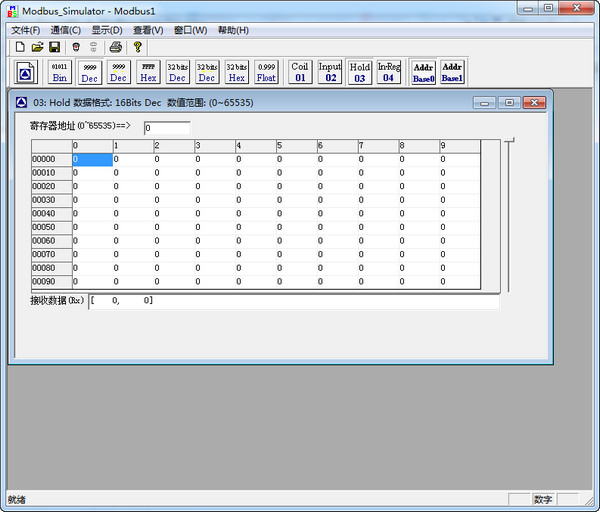Open help via question mark icon
This screenshot has width=600, height=512.
138,47
